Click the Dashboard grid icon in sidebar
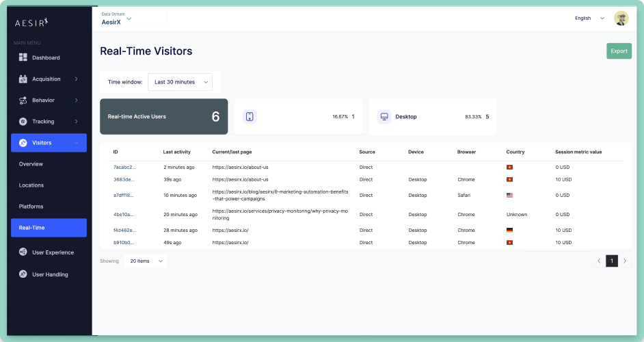 tap(23, 57)
